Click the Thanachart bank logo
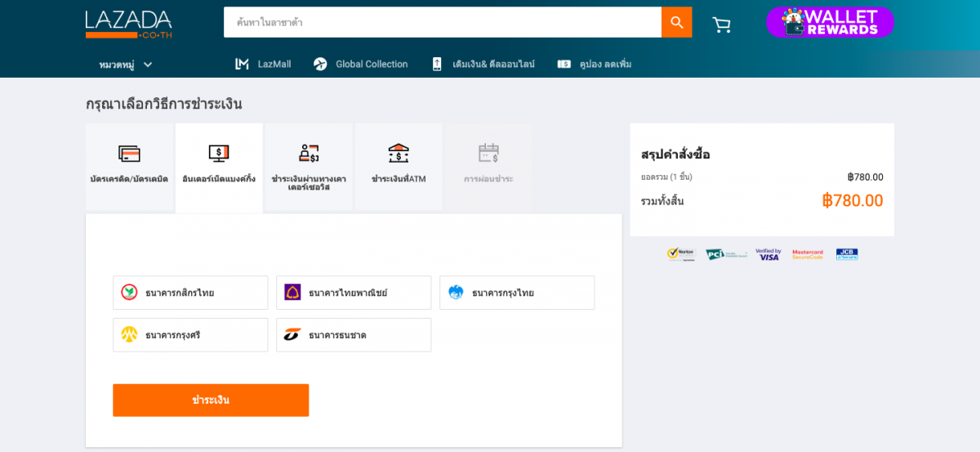 (x=292, y=334)
